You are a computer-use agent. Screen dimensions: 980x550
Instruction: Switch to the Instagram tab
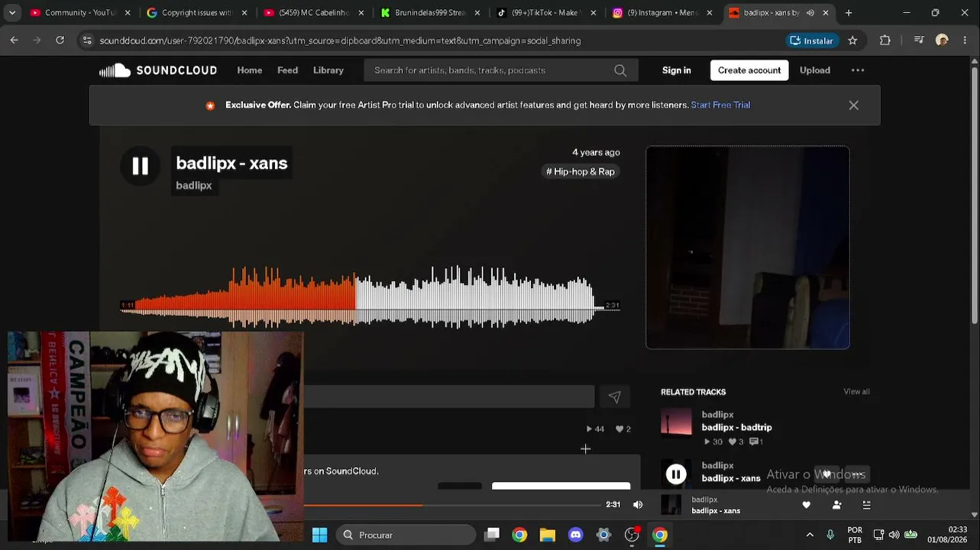(663, 13)
